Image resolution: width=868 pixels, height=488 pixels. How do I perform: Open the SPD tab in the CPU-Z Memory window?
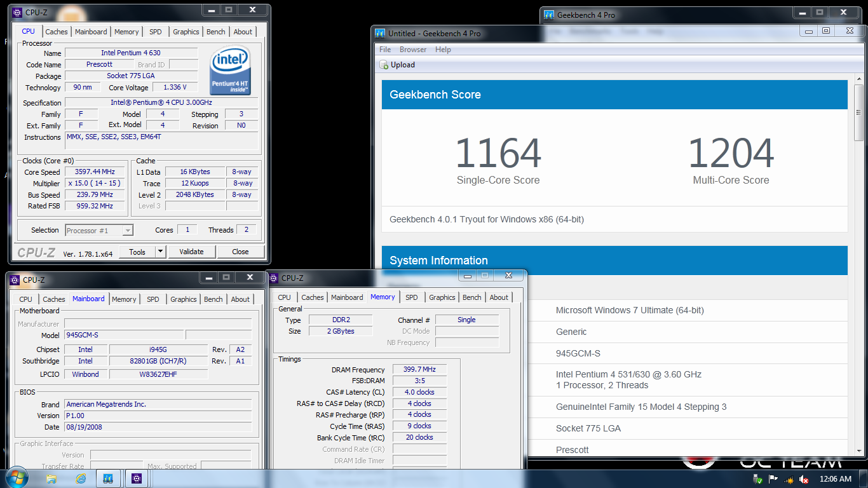(x=412, y=297)
